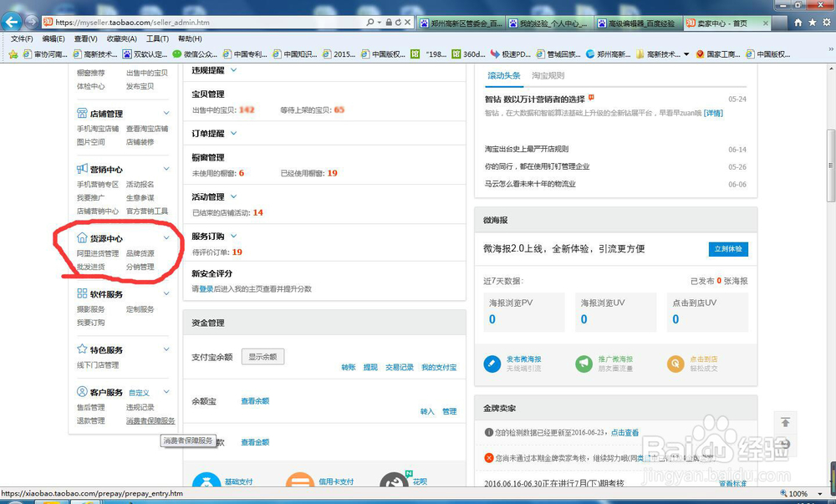Click the 自定义 link beside 客户服务
The width and height of the screenshot is (836, 504).
139,393
